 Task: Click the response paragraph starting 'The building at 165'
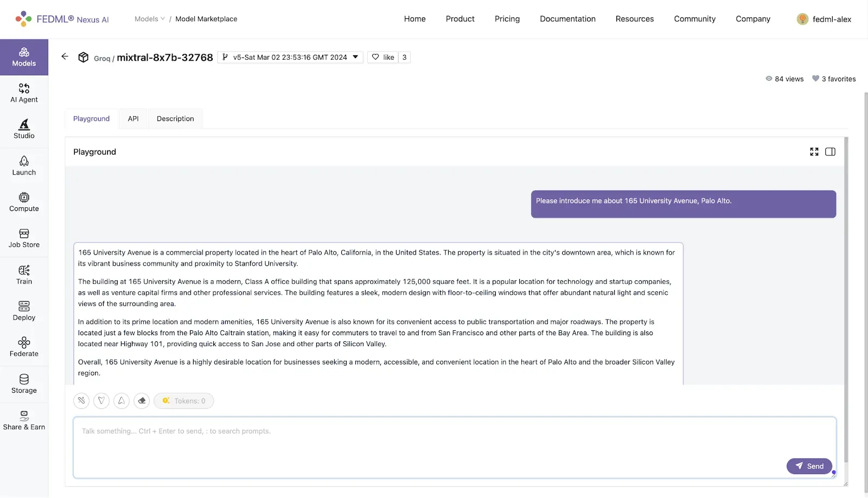coord(375,293)
